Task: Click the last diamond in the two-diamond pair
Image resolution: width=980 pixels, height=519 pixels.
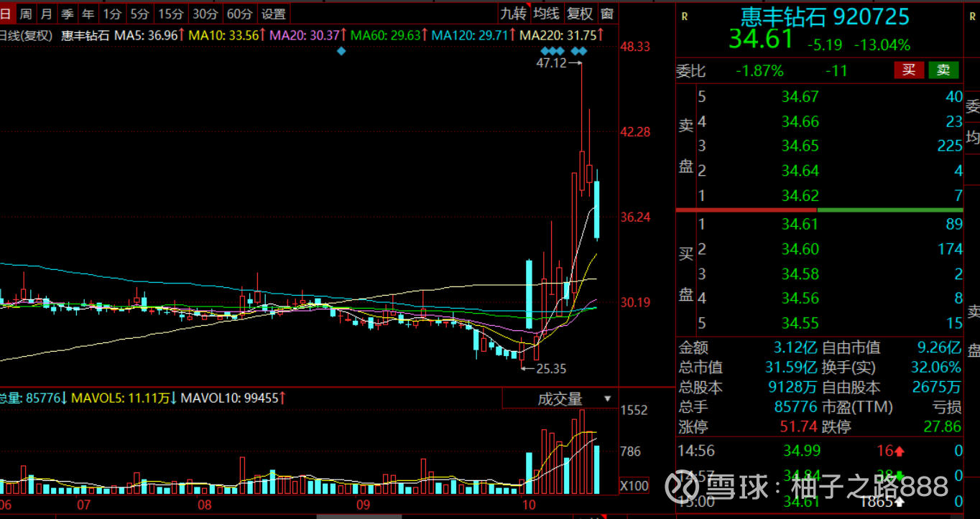Action: tap(583, 51)
